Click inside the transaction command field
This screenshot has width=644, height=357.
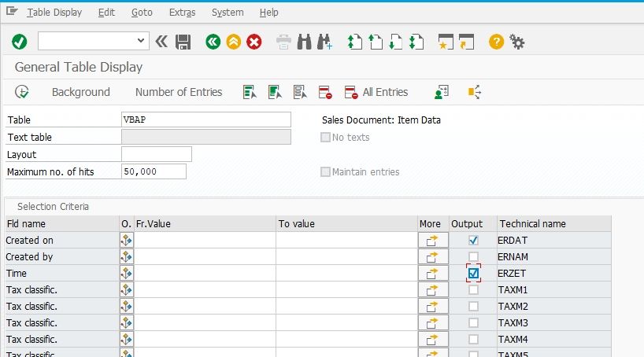point(87,41)
